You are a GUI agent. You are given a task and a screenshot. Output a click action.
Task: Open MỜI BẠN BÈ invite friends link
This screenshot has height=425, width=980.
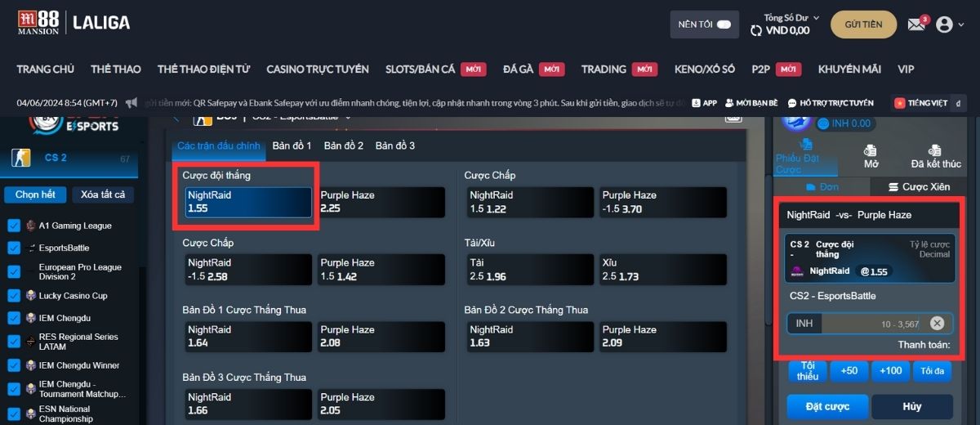pyautogui.click(x=751, y=103)
